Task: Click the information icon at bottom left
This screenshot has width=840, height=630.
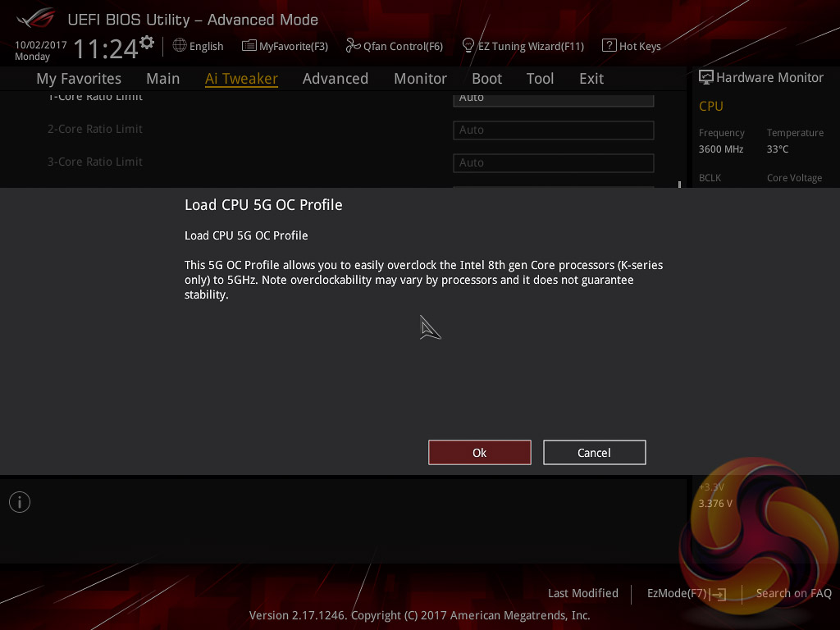Action: coord(20,502)
